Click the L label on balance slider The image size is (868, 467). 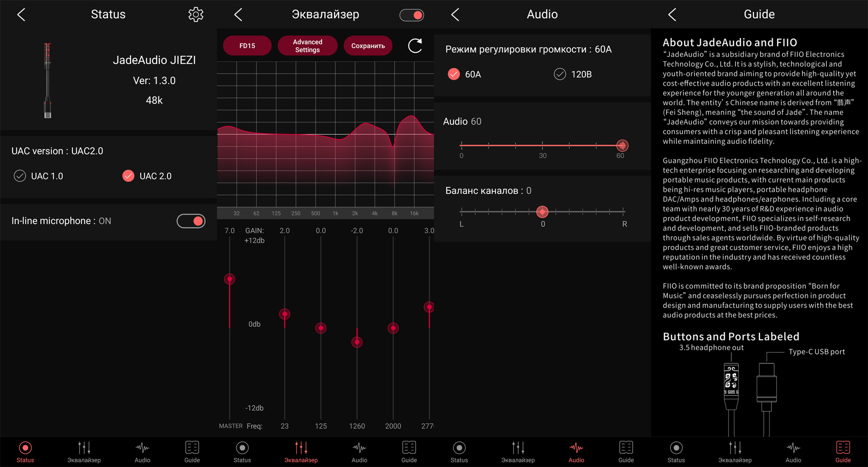[x=461, y=224]
